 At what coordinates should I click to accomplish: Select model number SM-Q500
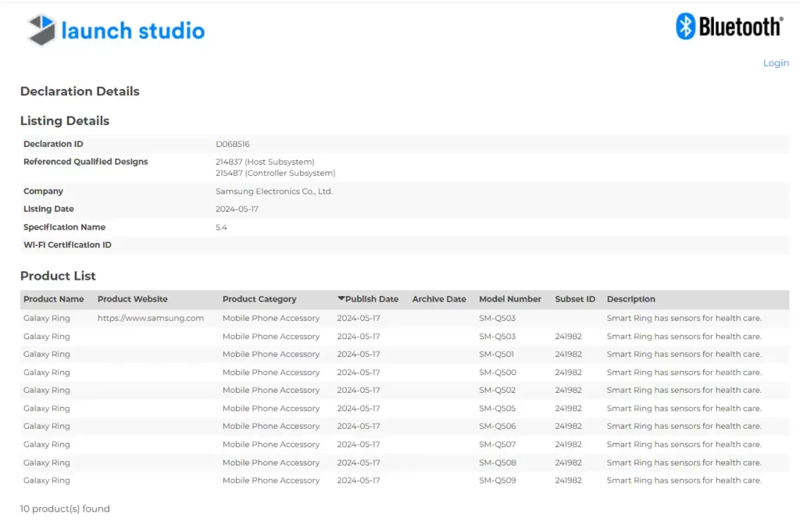[498, 373]
